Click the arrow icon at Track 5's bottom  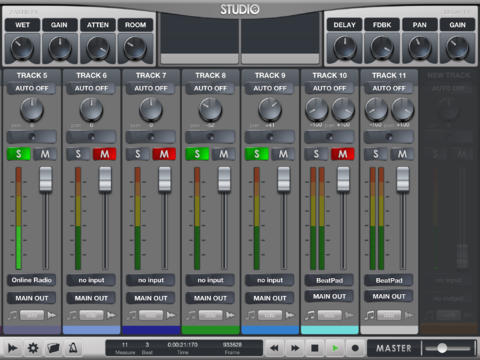point(51,315)
